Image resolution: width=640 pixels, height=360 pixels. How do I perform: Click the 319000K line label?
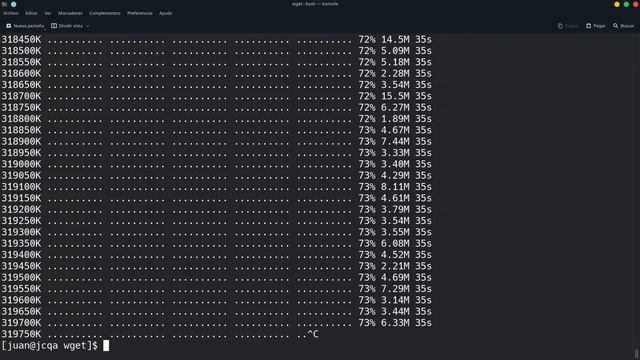(21, 164)
